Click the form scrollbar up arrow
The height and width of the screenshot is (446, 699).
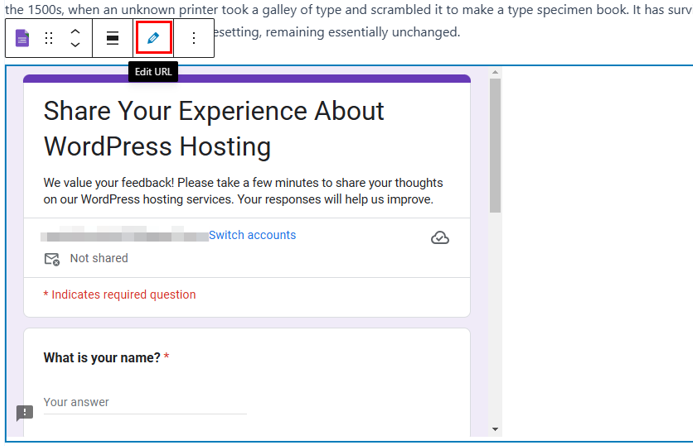click(x=495, y=72)
